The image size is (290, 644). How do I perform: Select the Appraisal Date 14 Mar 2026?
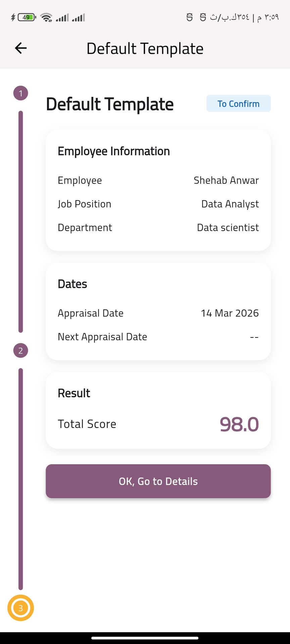(x=230, y=313)
